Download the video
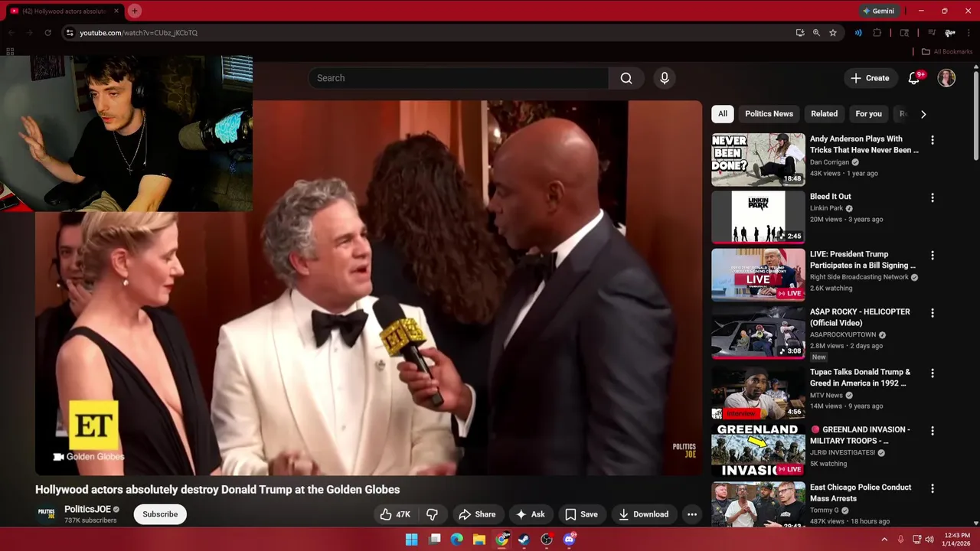Screen dimensions: 980x551 (643, 514)
